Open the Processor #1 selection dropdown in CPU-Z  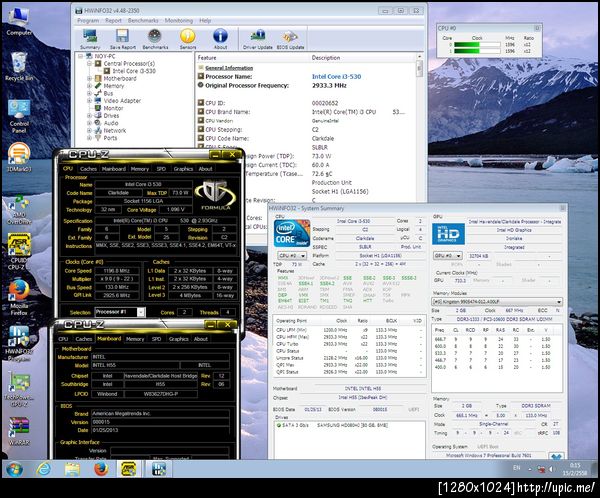click(120, 312)
